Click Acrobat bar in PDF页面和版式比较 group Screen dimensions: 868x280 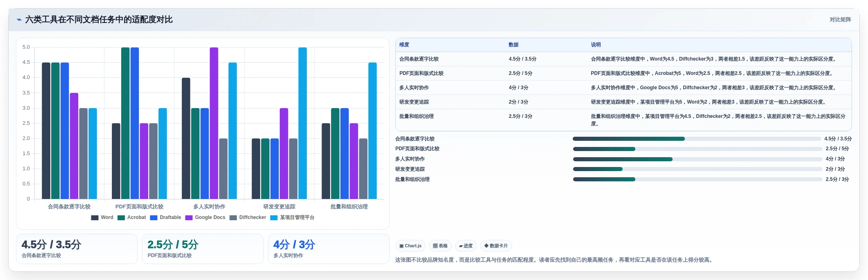point(125,123)
